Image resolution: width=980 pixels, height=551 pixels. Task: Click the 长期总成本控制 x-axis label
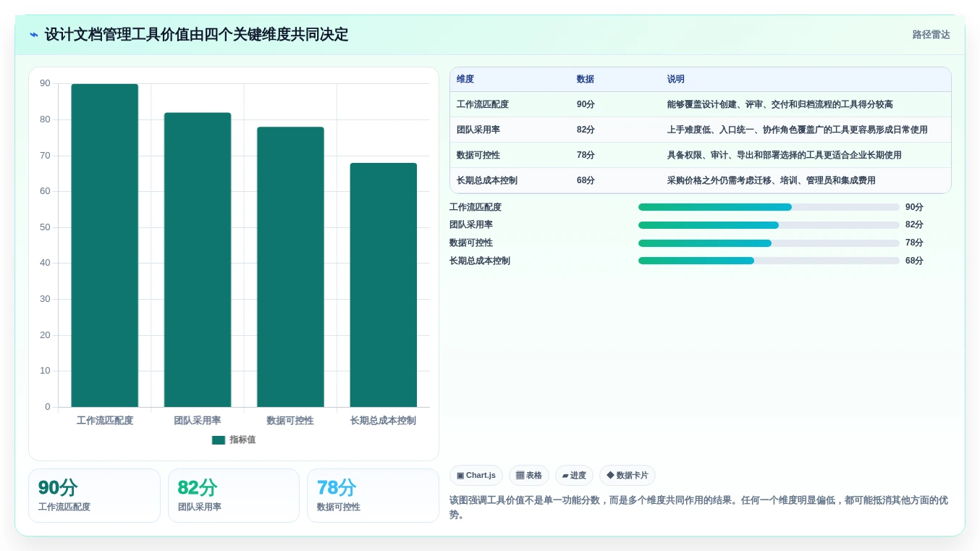383,421
